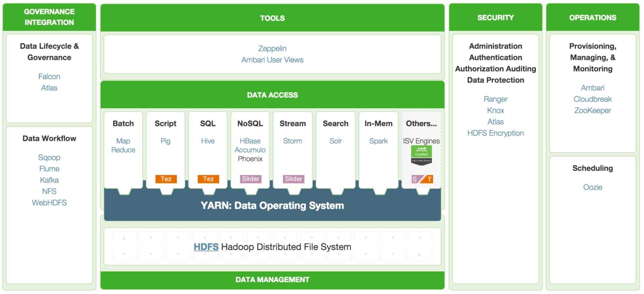The height and width of the screenshot is (294, 644).
Task: Open the Accumulo link
Action: pyautogui.click(x=250, y=150)
